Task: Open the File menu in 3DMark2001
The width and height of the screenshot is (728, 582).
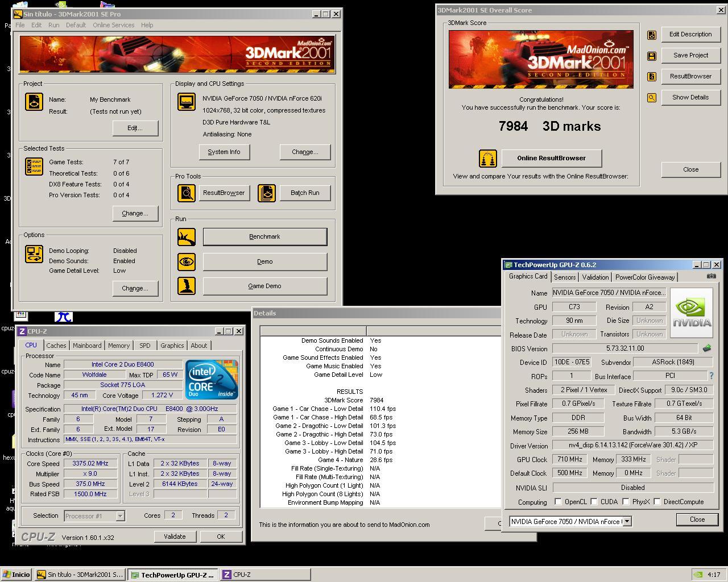Action: click(20, 25)
